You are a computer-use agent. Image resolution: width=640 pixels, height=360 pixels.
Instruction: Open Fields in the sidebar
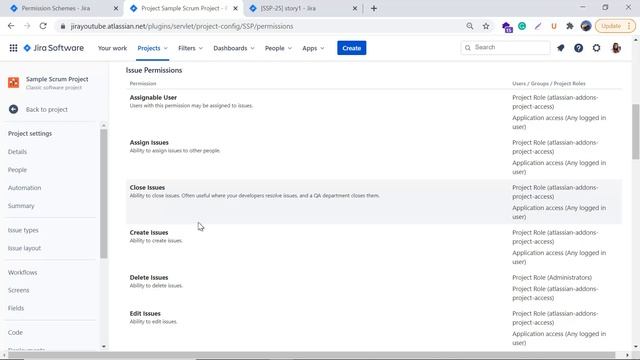coord(16,308)
